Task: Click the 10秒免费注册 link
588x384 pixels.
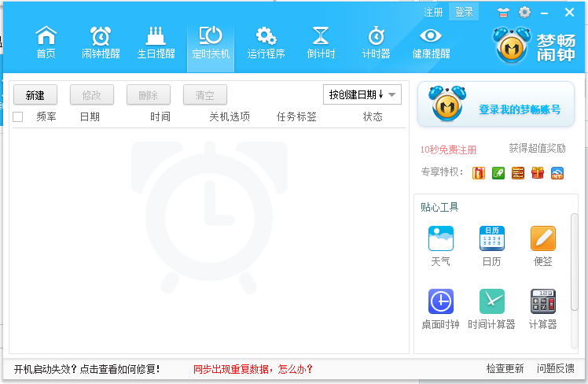Action: [448, 150]
